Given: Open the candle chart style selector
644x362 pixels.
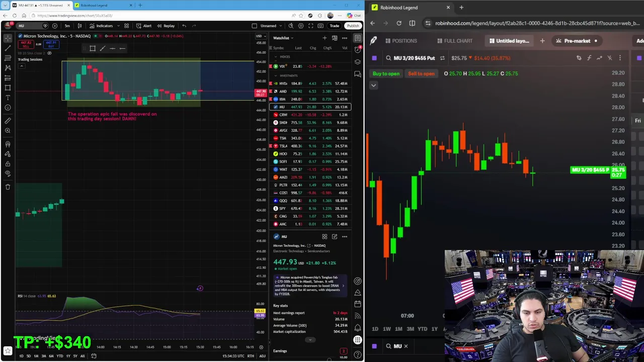Looking at the screenshot, I should [x=79, y=26].
